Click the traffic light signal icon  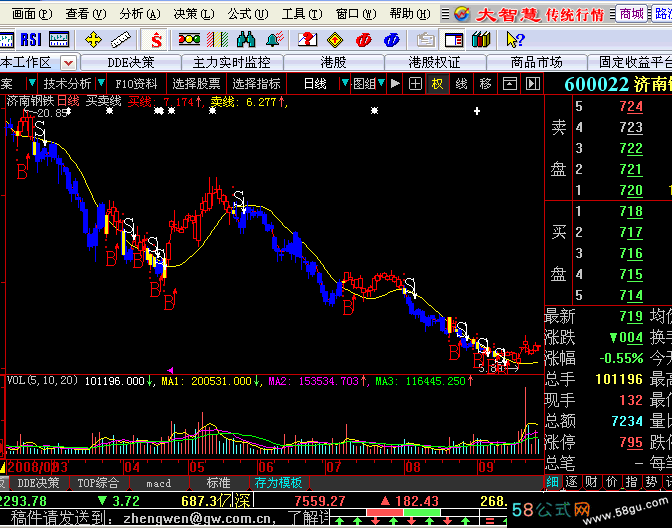click(189, 40)
